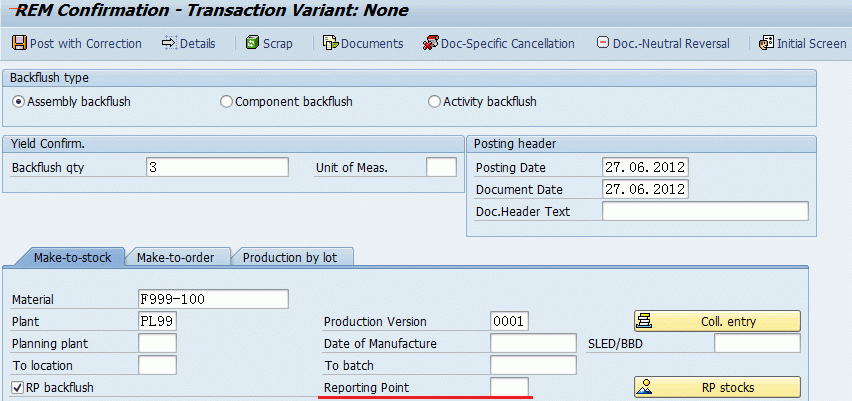The height and width of the screenshot is (401, 852).
Task: Click the Planning plant field
Action: point(158,343)
